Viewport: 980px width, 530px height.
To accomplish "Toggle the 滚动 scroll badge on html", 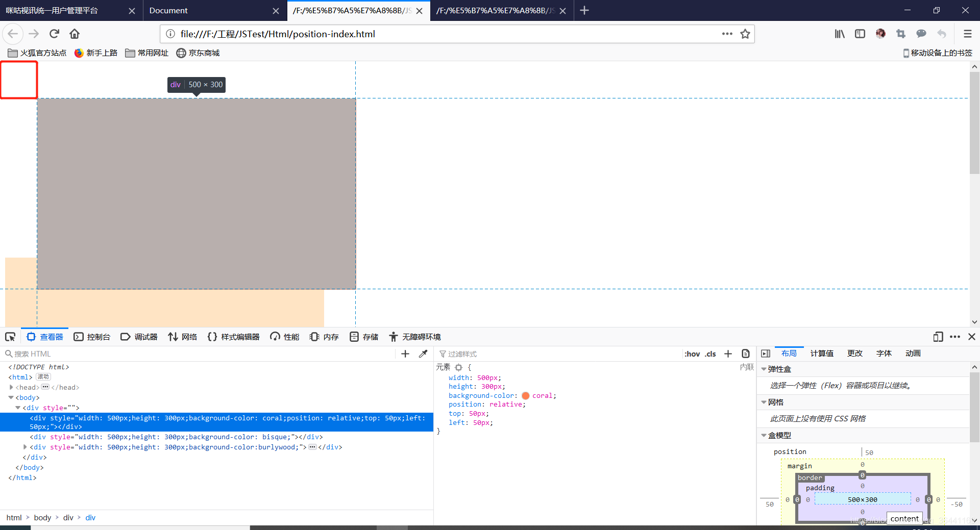I will tap(43, 377).
